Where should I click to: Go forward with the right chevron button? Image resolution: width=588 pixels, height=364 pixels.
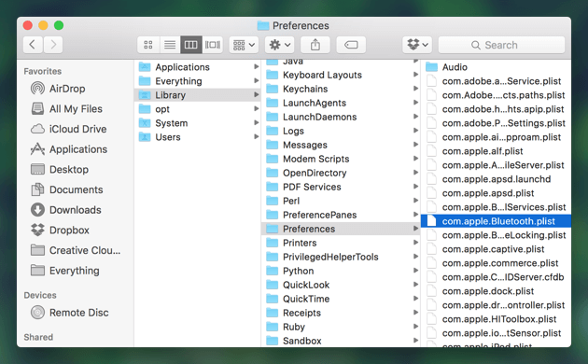coord(53,45)
